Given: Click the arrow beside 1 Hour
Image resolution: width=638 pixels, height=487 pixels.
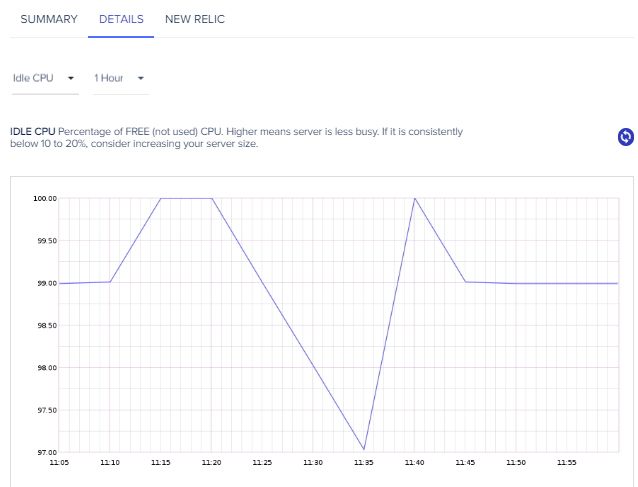Looking at the screenshot, I should pos(141,78).
